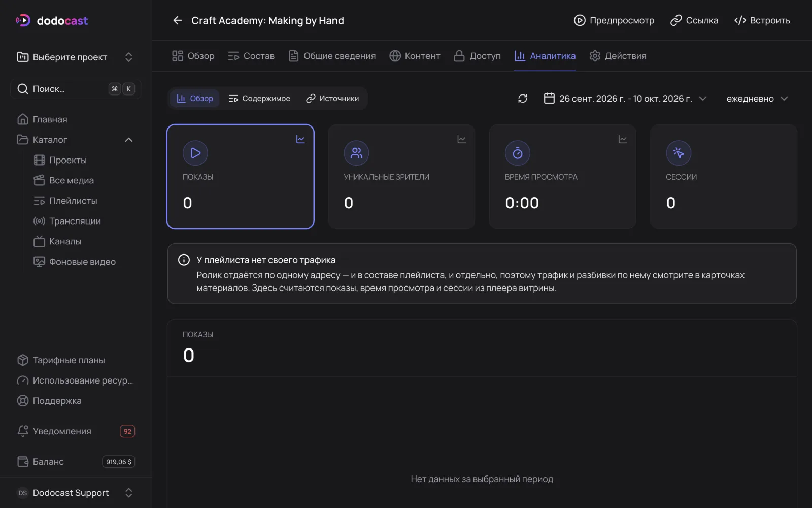
Task: Click the chart icon on Показы card
Action: pyautogui.click(x=300, y=139)
